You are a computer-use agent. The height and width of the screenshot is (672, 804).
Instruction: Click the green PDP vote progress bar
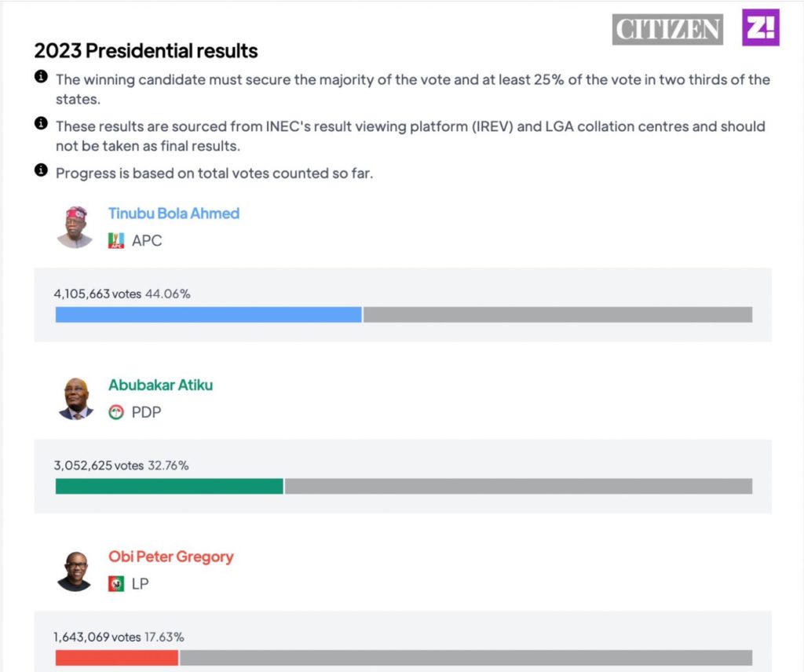[x=169, y=486]
